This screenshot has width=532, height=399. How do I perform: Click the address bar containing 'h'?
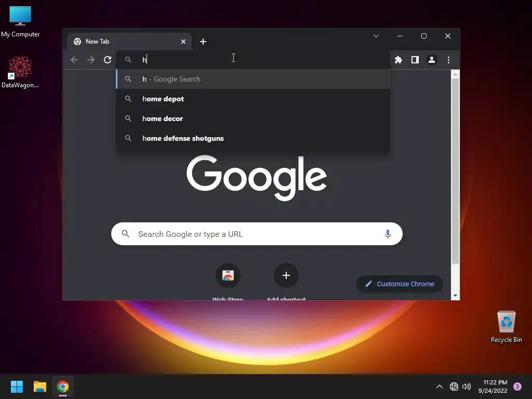(253, 60)
